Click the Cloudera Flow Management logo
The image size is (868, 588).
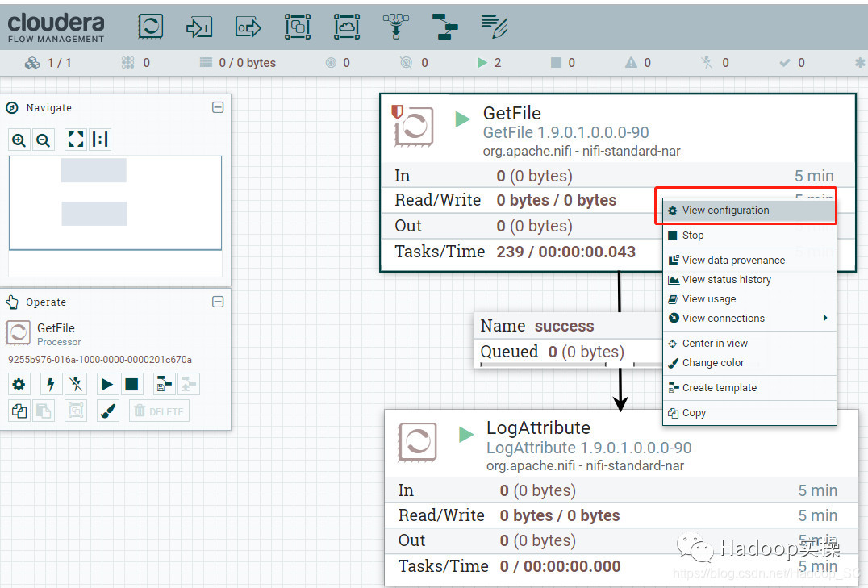[x=56, y=27]
